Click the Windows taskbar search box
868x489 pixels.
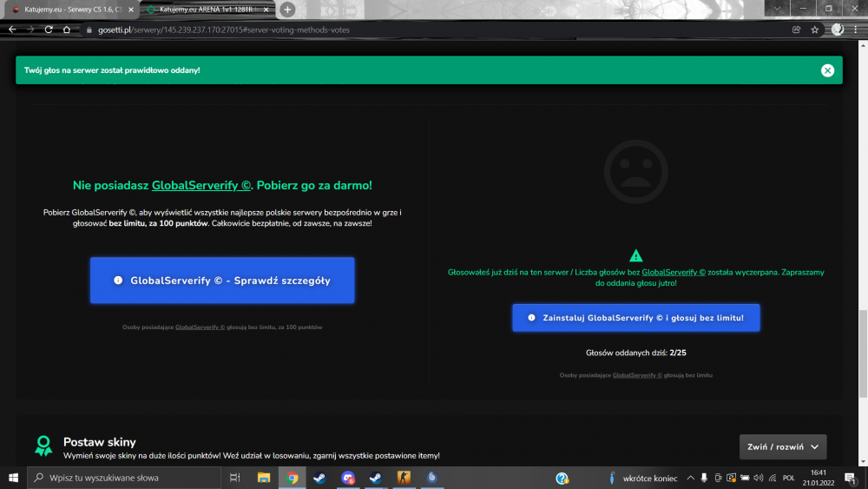coord(124,478)
